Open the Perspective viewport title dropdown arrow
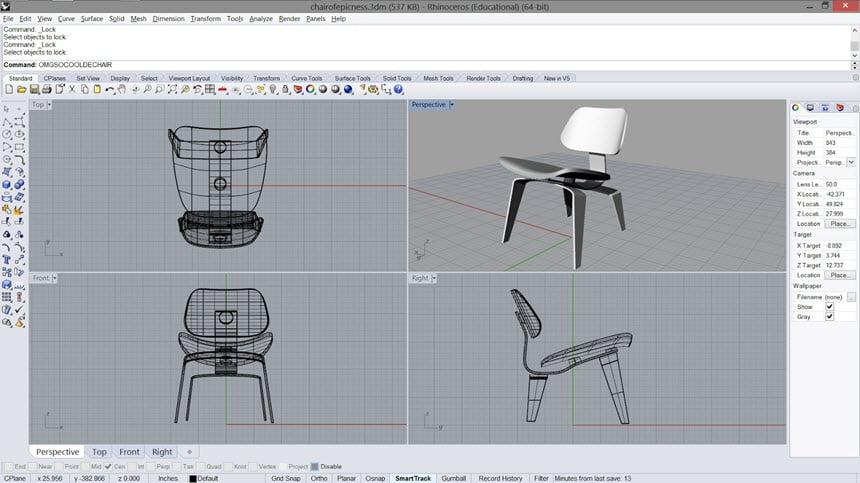This screenshot has height=483, width=860. click(x=451, y=105)
